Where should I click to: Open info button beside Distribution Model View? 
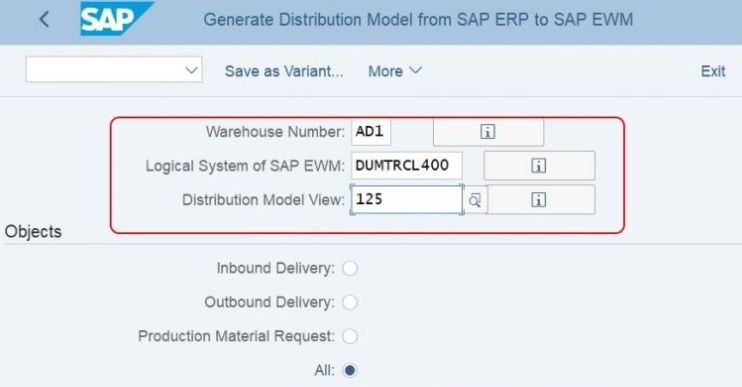[541, 200]
